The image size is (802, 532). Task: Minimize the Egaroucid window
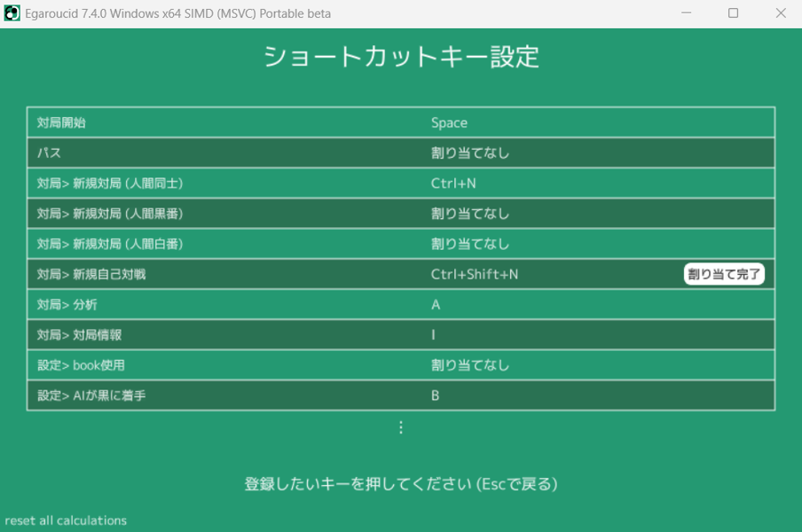point(687,13)
